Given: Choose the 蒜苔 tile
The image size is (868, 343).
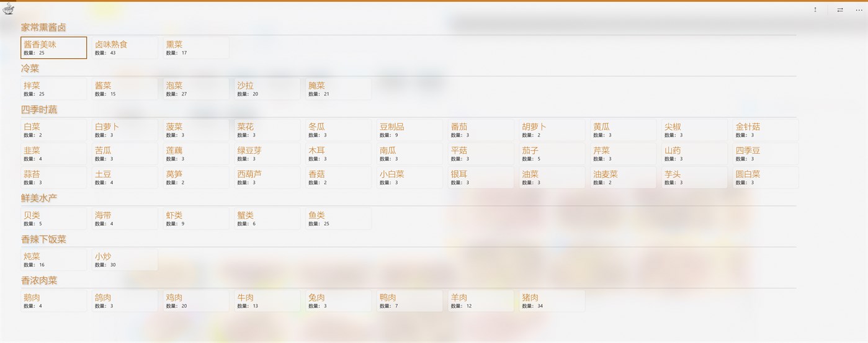Looking at the screenshot, I should pyautogui.click(x=54, y=177).
